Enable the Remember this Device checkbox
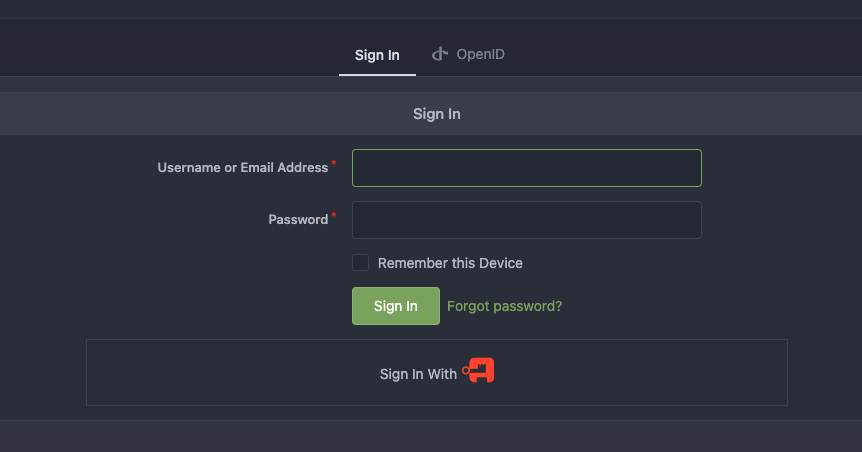The image size is (862, 452). (x=361, y=263)
